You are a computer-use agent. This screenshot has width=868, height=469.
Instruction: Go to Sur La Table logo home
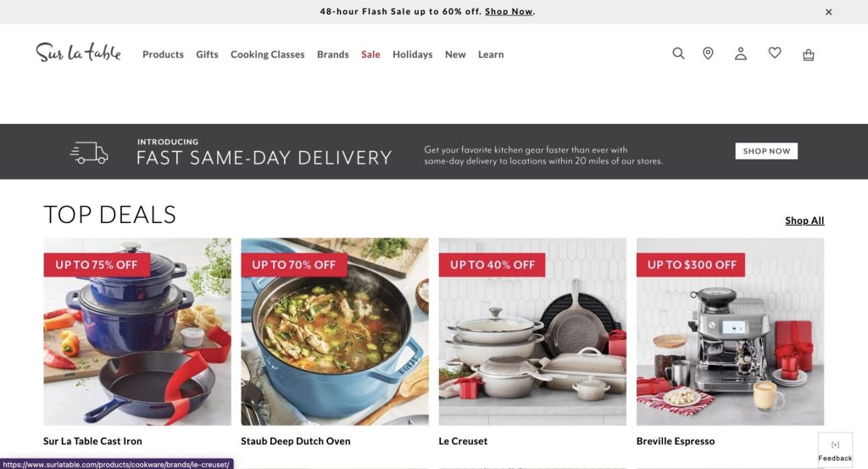(x=78, y=52)
